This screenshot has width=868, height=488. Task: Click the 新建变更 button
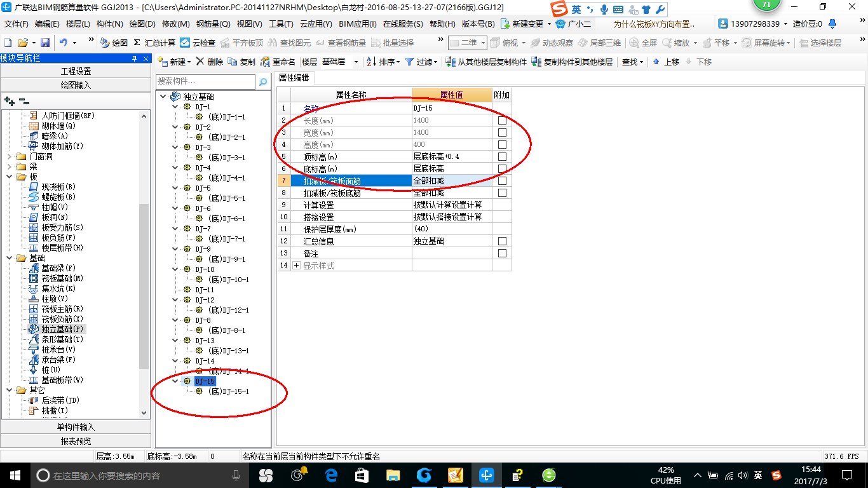(526, 24)
